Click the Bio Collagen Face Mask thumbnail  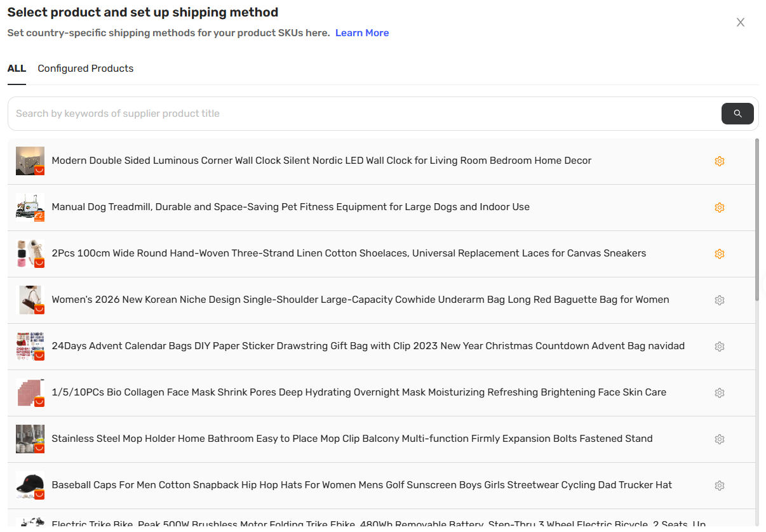[30, 393]
